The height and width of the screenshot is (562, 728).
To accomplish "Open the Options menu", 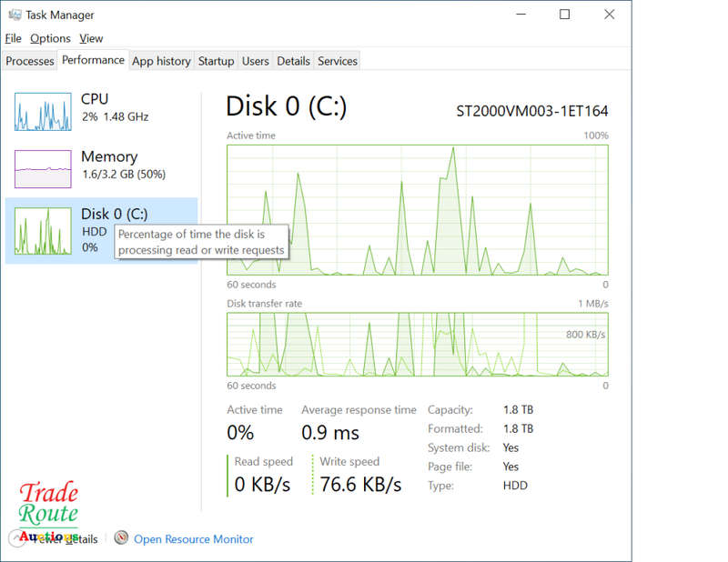I will (50, 38).
